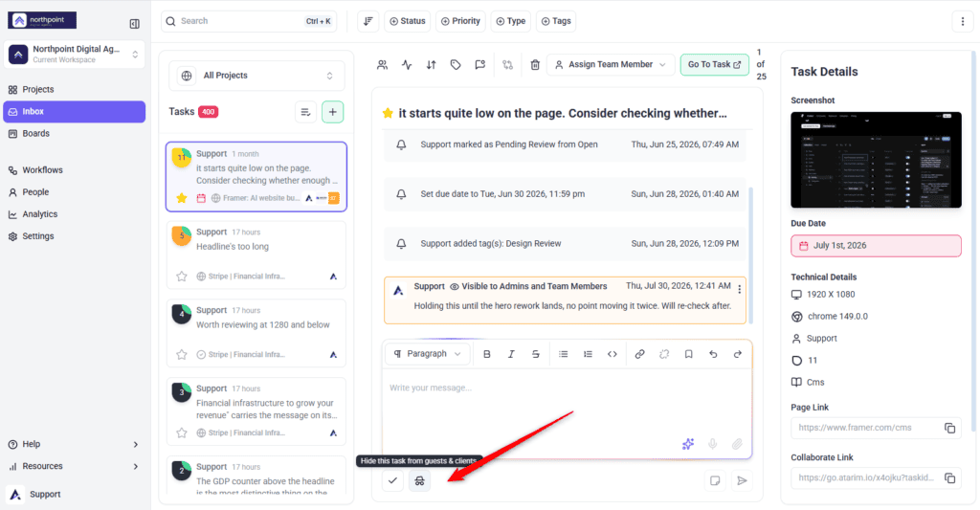Toggle the star beside the task title
This screenshot has height=510, width=980.
click(388, 113)
